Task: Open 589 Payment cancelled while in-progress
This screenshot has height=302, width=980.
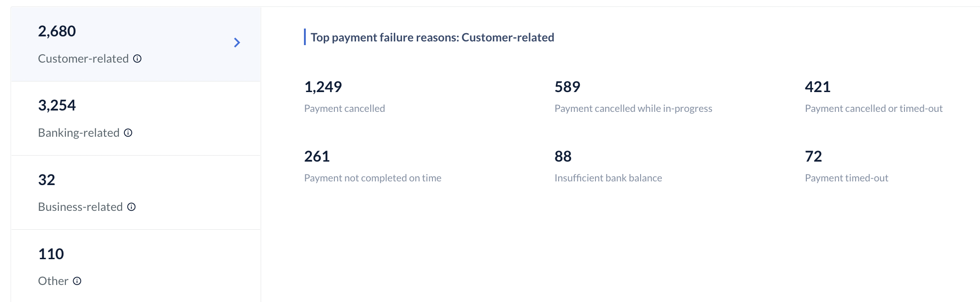Action: click(x=633, y=96)
